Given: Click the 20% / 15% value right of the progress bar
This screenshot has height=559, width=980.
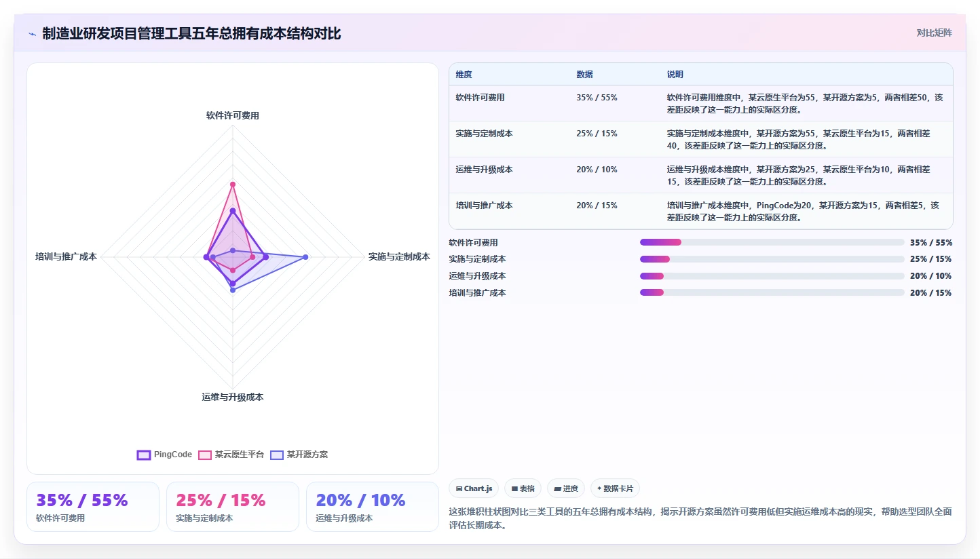Looking at the screenshot, I should (931, 293).
